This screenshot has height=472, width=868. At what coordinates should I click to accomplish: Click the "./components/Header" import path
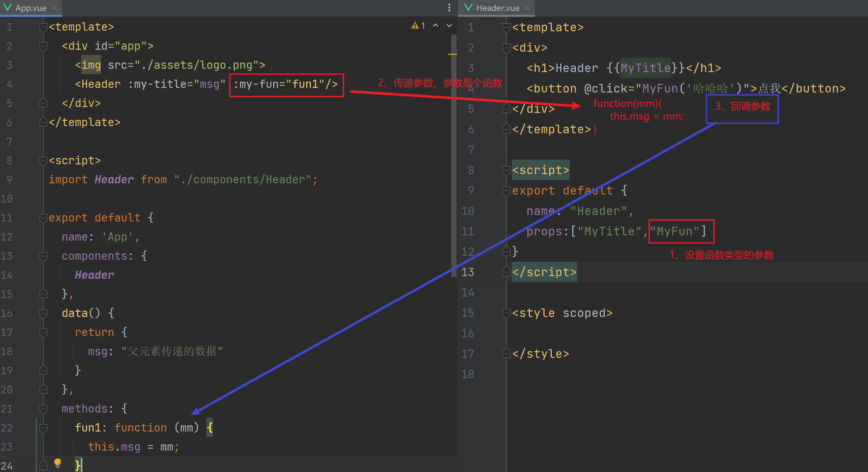243,180
